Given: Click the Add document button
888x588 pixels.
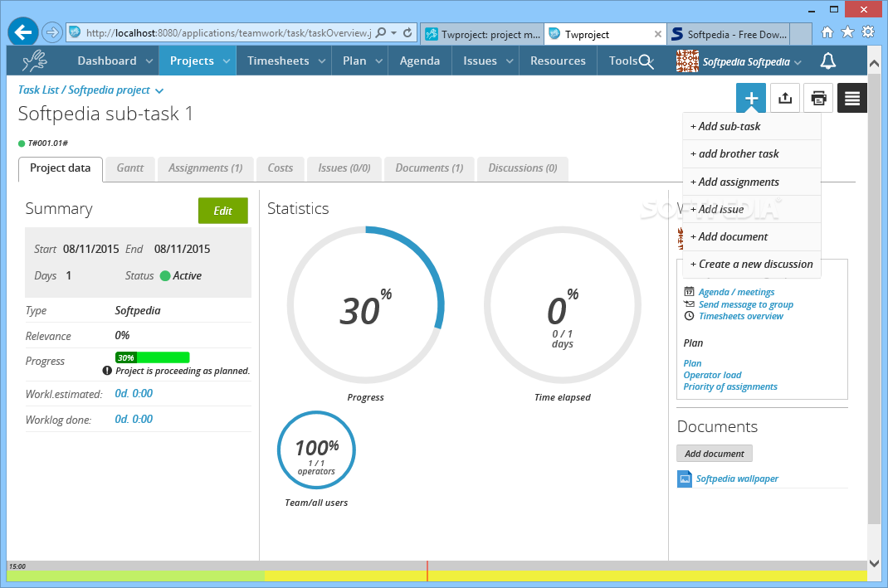Looking at the screenshot, I should tap(715, 454).
